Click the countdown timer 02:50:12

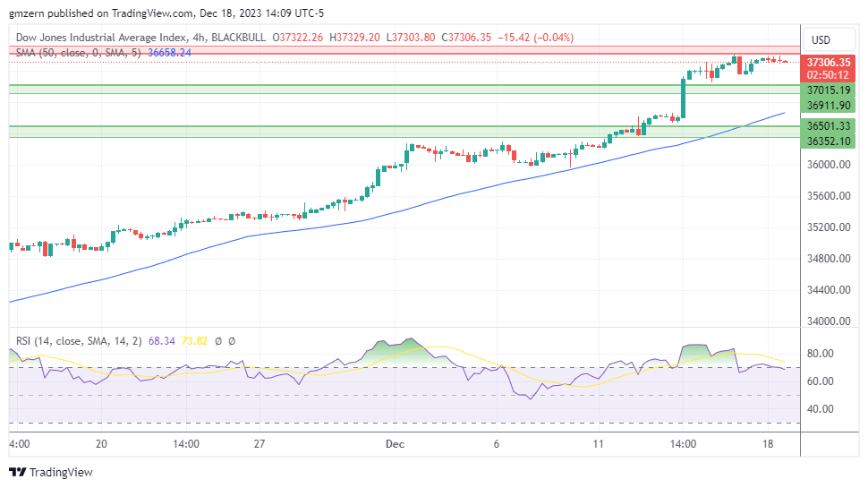pos(828,75)
